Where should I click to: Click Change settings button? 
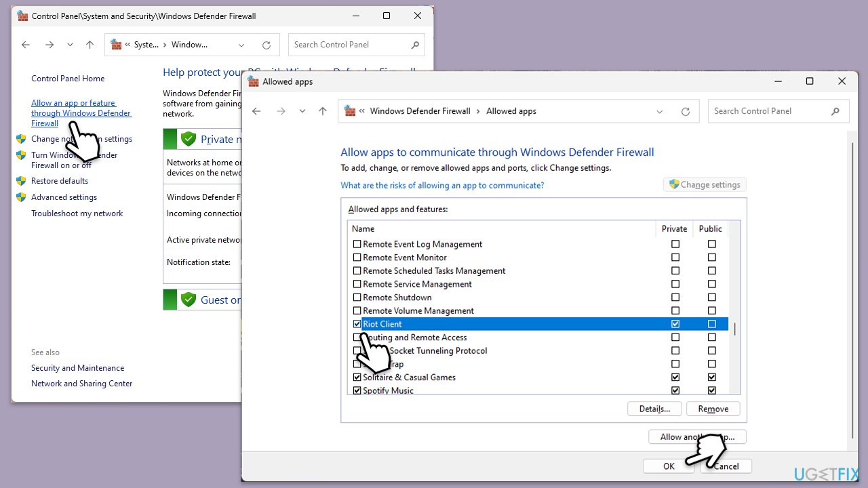[705, 184]
